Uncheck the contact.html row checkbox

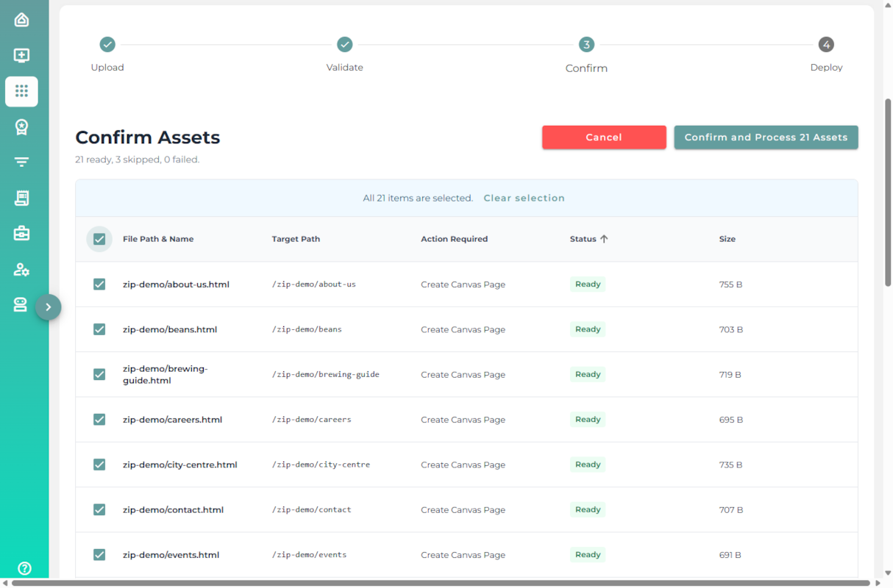tap(99, 510)
